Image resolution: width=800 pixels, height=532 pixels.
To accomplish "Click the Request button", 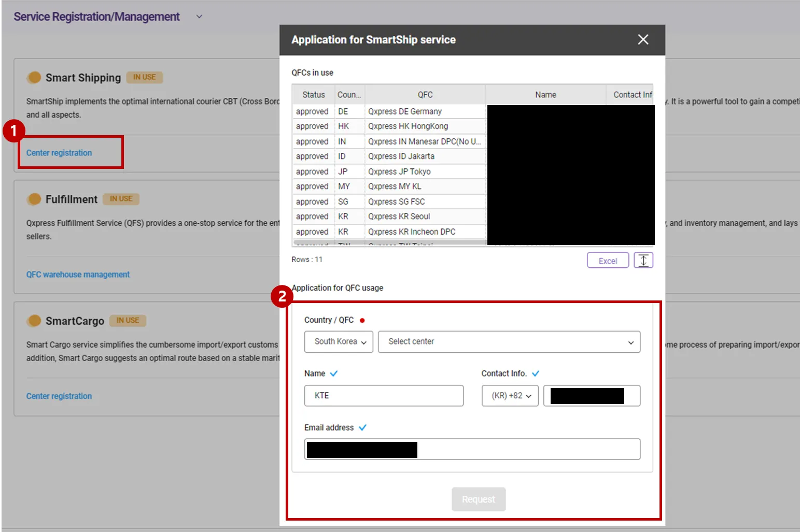I will [x=479, y=499].
